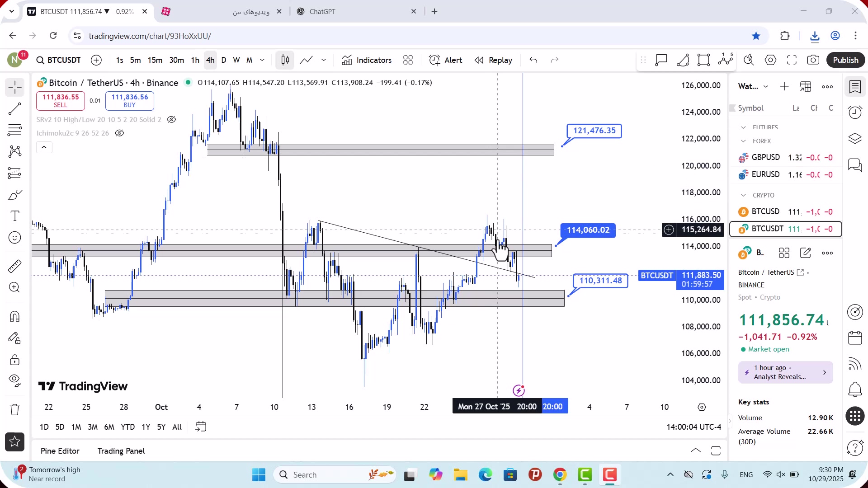
Task: Open the emoji icons tool
Action: (x=14, y=238)
